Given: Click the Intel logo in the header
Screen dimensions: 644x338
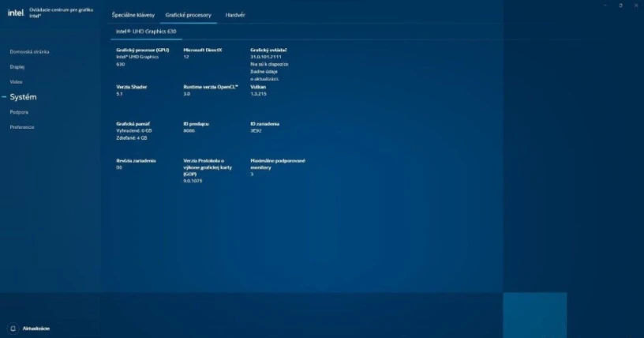Looking at the screenshot, I should tap(16, 13).
